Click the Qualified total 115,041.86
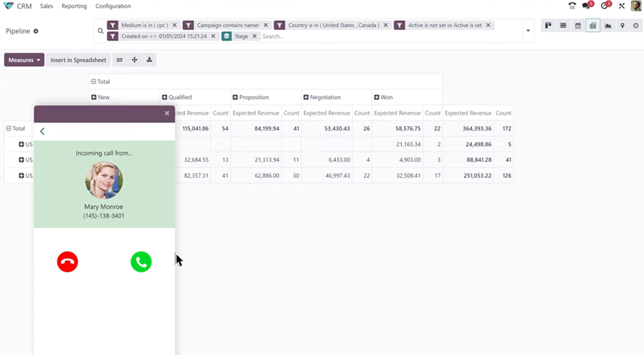The height and width of the screenshot is (355, 644). 196,129
